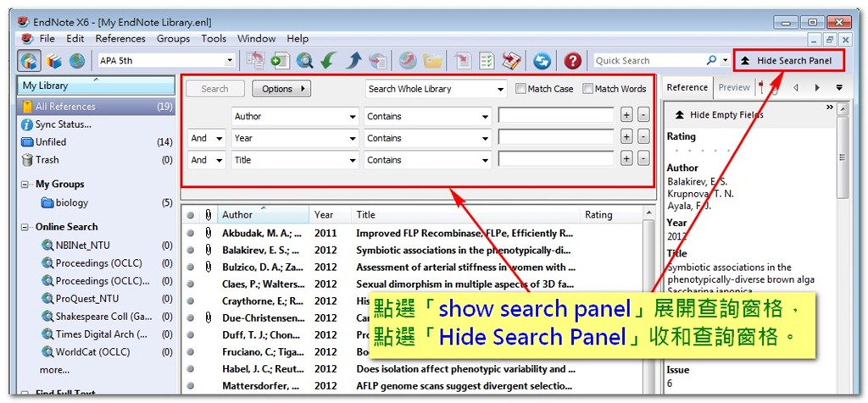Click the Trash can group icon
Screen dimensions: 868x403
click(x=27, y=160)
